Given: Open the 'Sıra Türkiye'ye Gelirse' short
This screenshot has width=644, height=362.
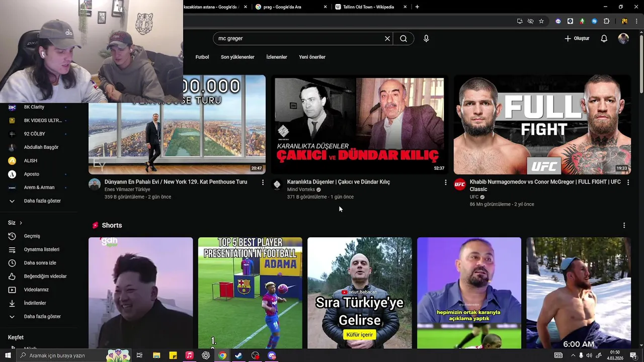Looking at the screenshot, I should (x=360, y=293).
